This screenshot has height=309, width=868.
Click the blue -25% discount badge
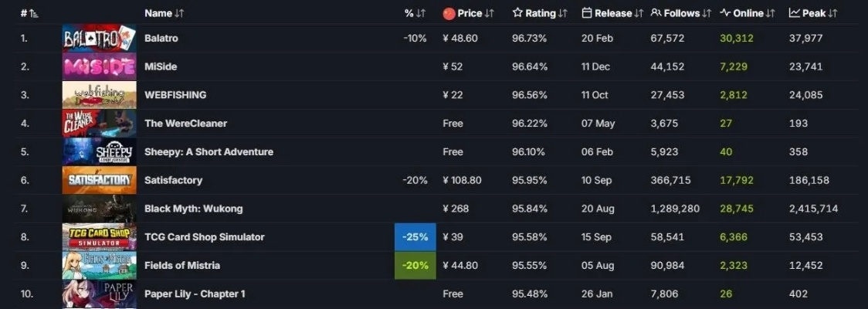pos(415,237)
